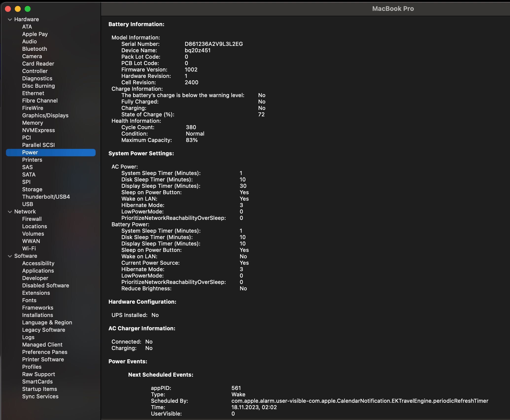Select Printer Software entry
The height and width of the screenshot is (420, 510).
click(x=43, y=359)
